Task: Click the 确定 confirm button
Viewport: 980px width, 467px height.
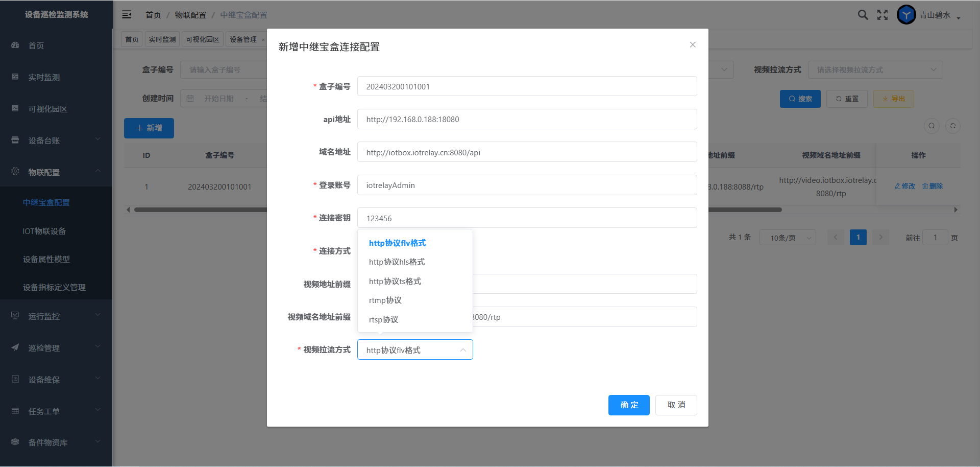Action: (628, 405)
